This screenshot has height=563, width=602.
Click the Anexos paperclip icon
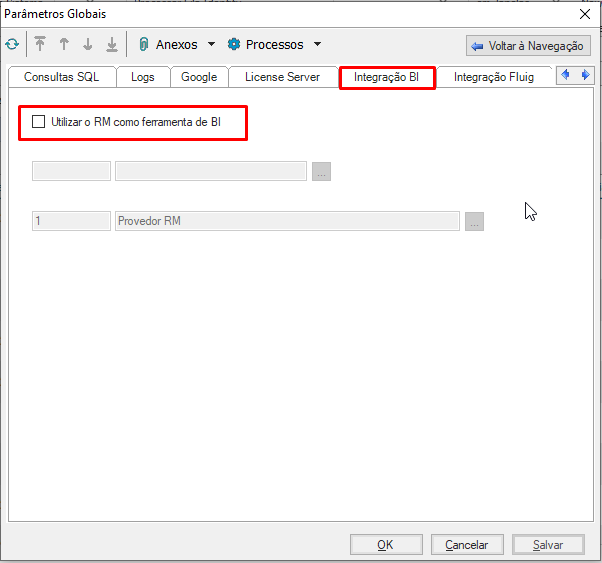click(144, 44)
